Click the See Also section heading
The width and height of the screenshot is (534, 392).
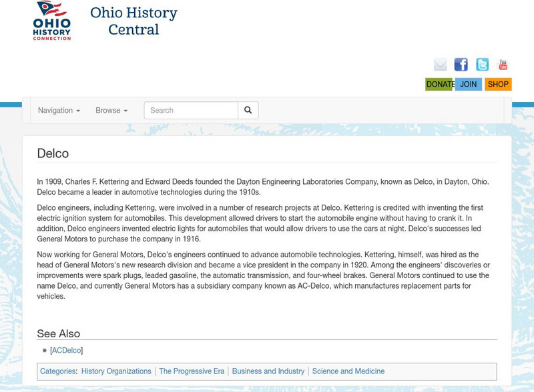pos(59,333)
